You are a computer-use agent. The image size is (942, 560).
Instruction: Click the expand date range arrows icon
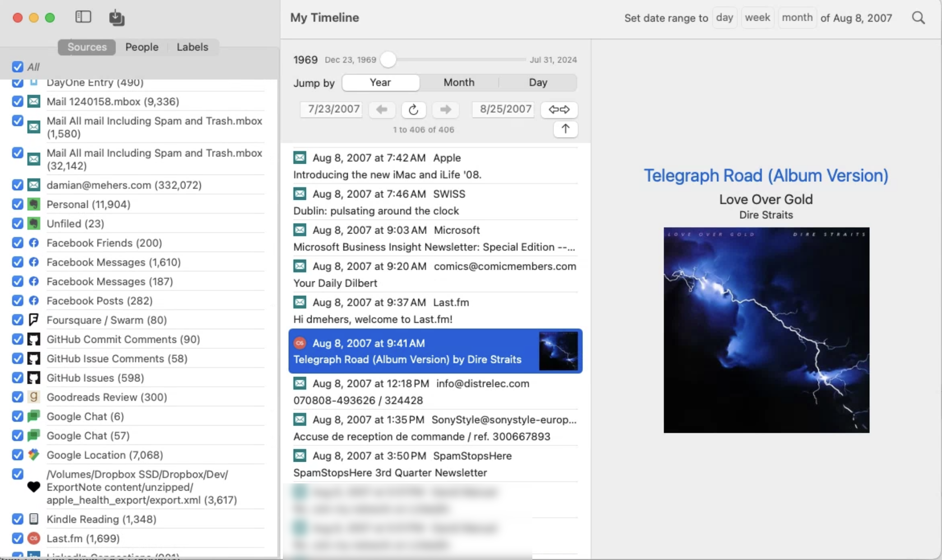point(559,110)
